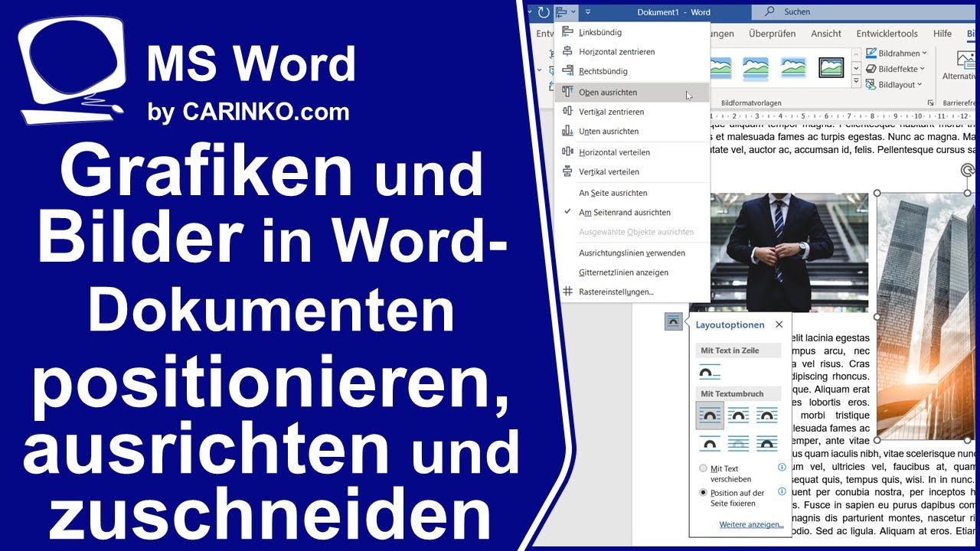The height and width of the screenshot is (551, 980).
Task: Select Position auf der Seite fixieren
Action: tap(704, 493)
